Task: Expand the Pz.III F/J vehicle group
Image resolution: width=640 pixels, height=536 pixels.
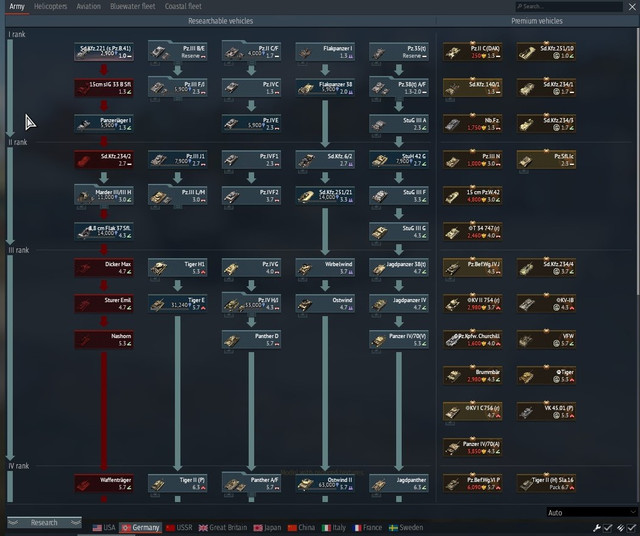Action: 178,88
